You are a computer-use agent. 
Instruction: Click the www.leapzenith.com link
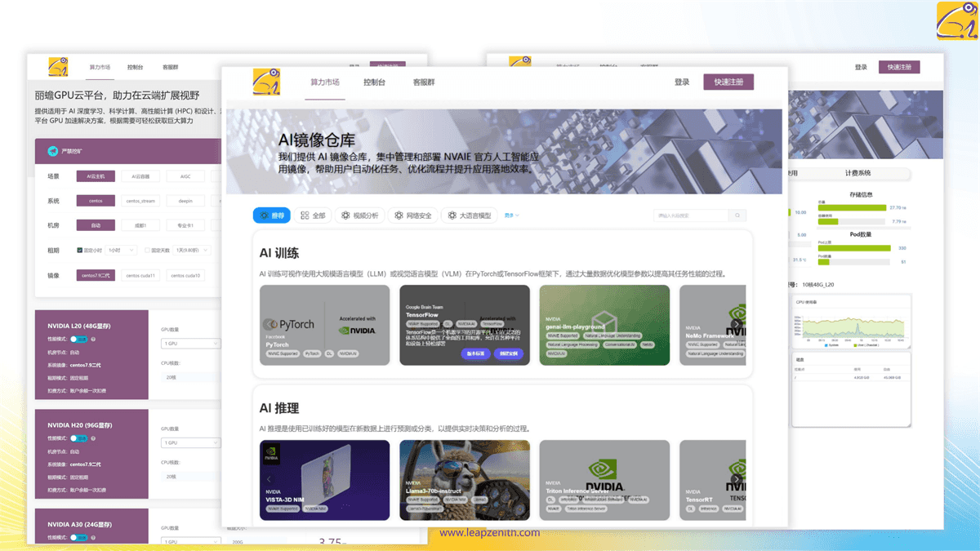[x=490, y=533]
